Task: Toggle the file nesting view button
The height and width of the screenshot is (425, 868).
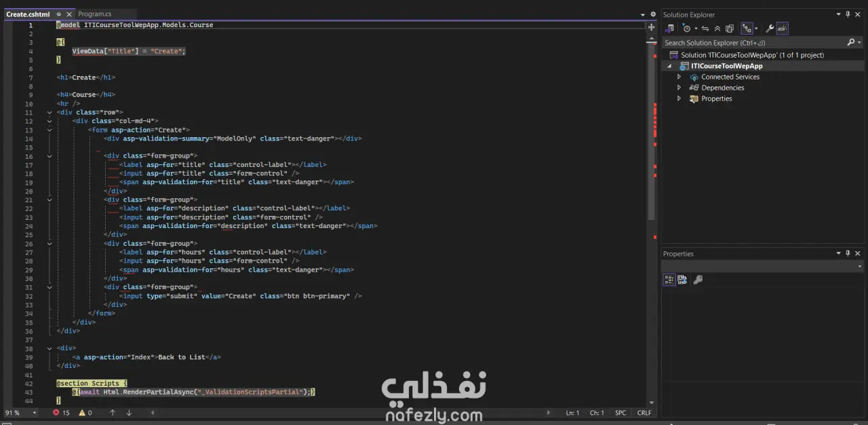Action: tap(746, 29)
